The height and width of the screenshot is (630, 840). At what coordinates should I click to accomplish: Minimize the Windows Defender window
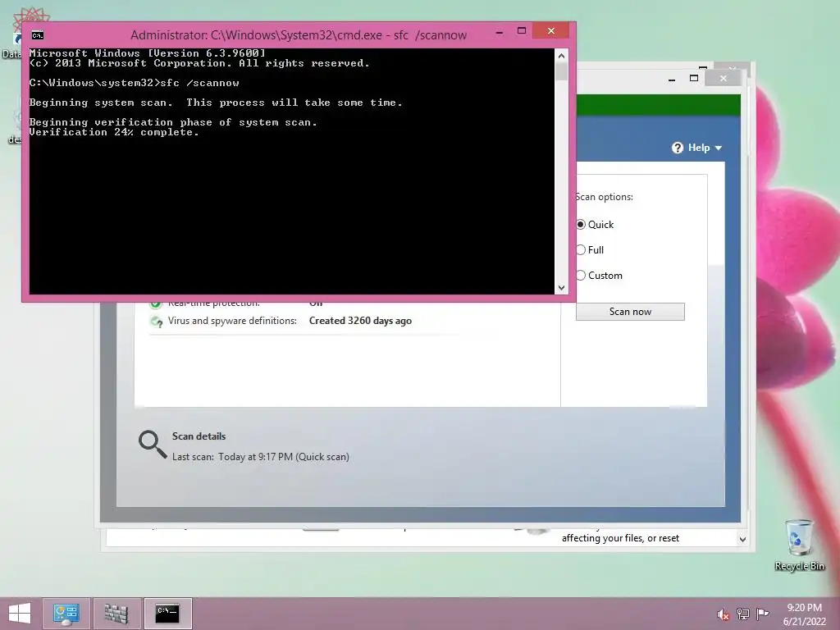click(672, 80)
